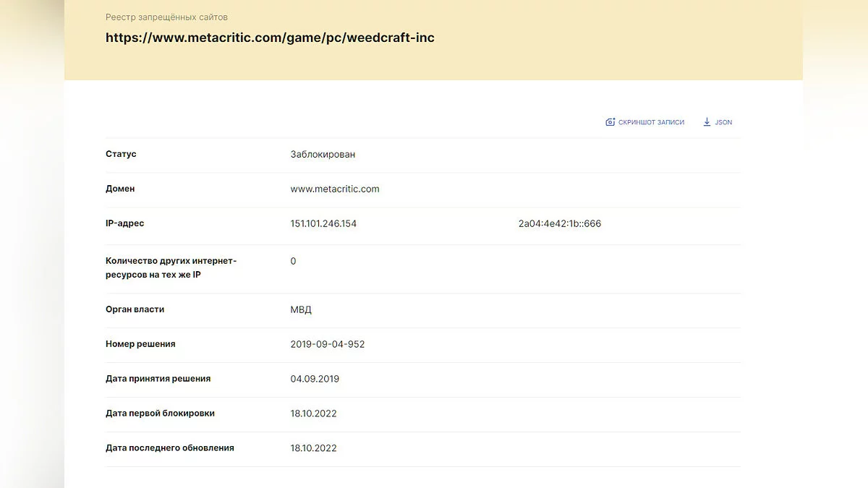
Task: Click the 'Дата первой блокировки' label
Action: tap(160, 414)
